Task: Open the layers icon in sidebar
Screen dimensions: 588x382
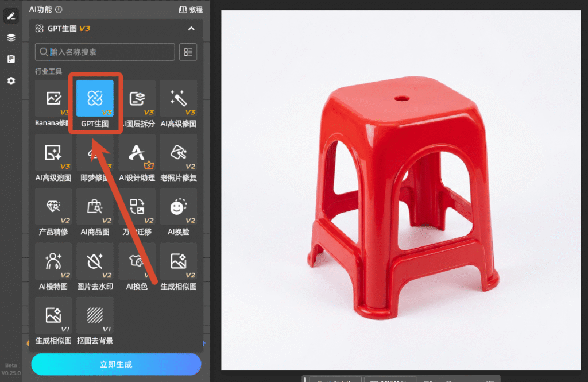Action: coord(11,37)
